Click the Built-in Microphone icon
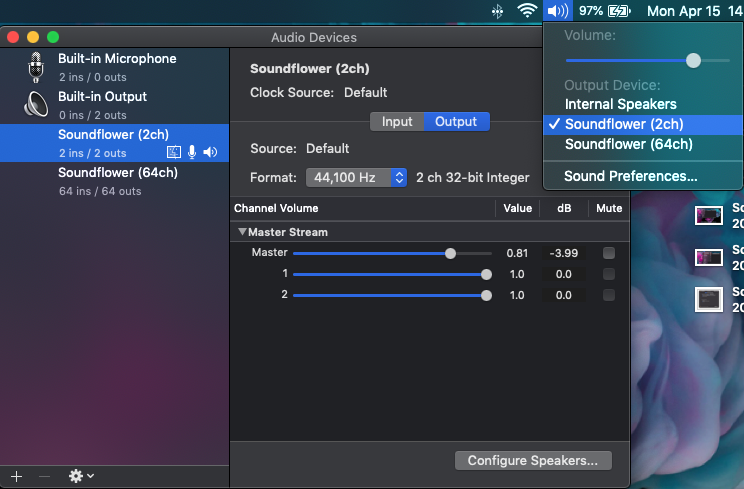The width and height of the screenshot is (744, 489). [37, 67]
